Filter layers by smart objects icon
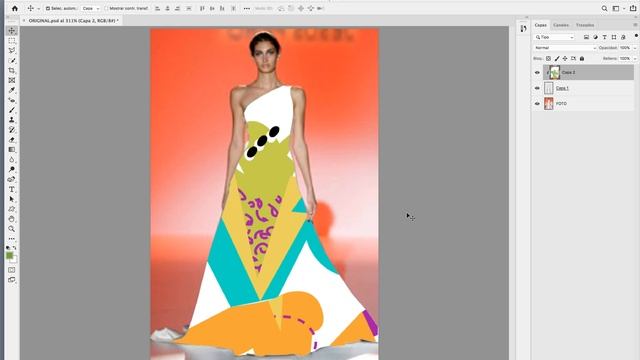This screenshot has height=360, width=640. (x=623, y=37)
